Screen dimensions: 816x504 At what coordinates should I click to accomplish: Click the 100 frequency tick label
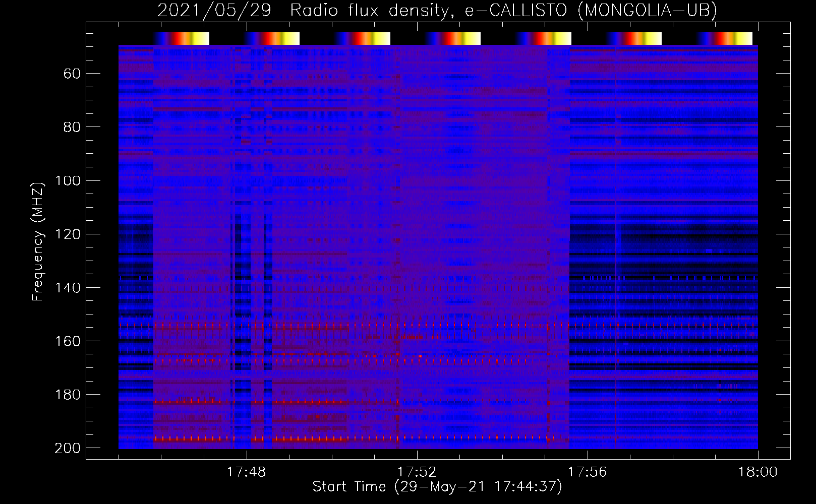click(68, 180)
